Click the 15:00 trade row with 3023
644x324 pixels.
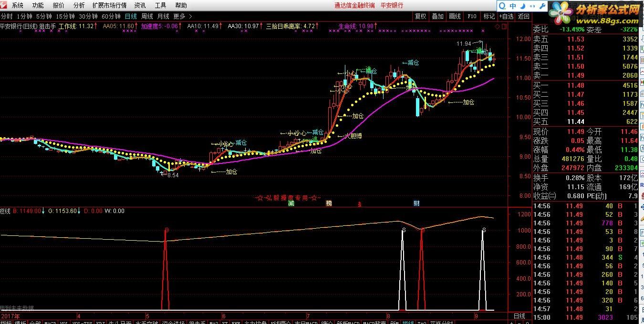coord(585,317)
